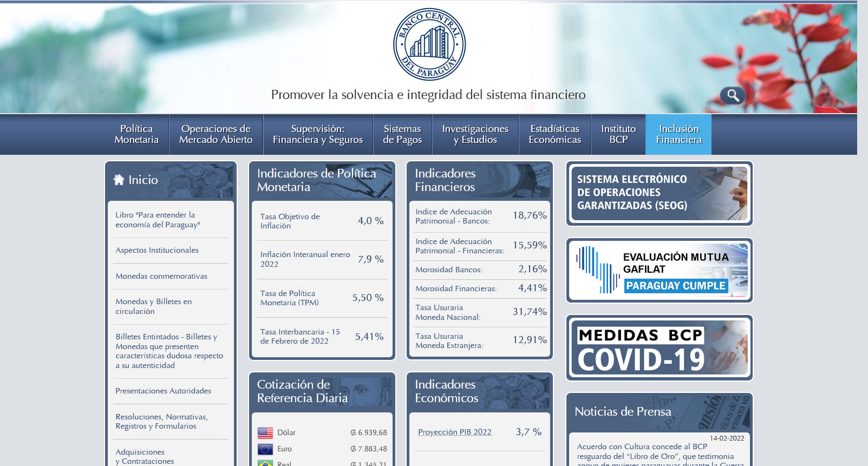Click the magnifying glass search icon
The image size is (868, 466).
point(733,96)
